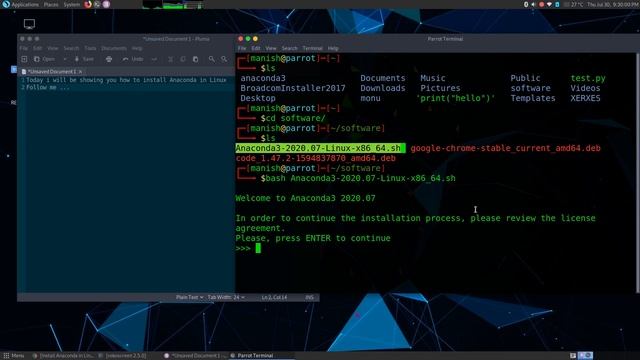
Task: Open the volume speaker tray icon
Action: (x=533, y=4)
